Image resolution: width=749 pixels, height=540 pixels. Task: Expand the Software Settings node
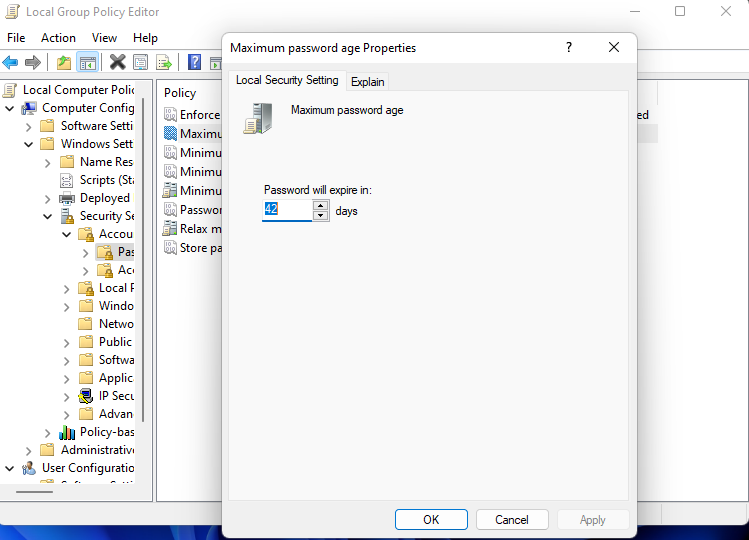point(29,127)
